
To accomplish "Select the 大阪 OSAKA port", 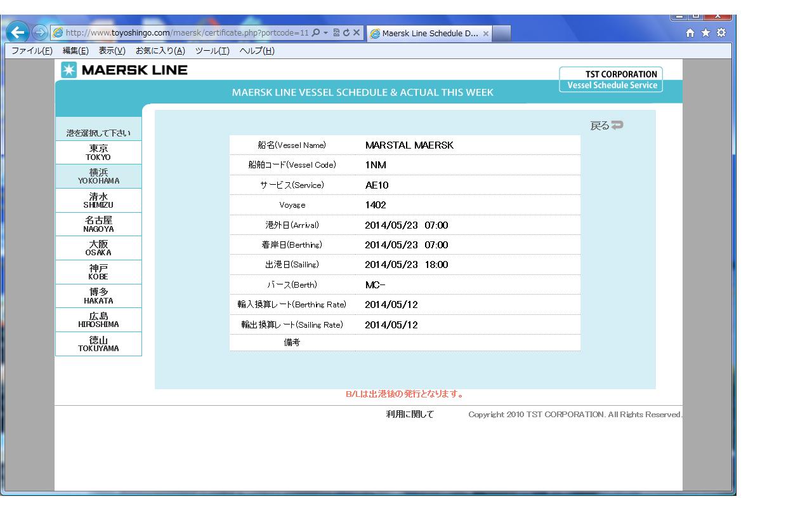I will coord(98,248).
